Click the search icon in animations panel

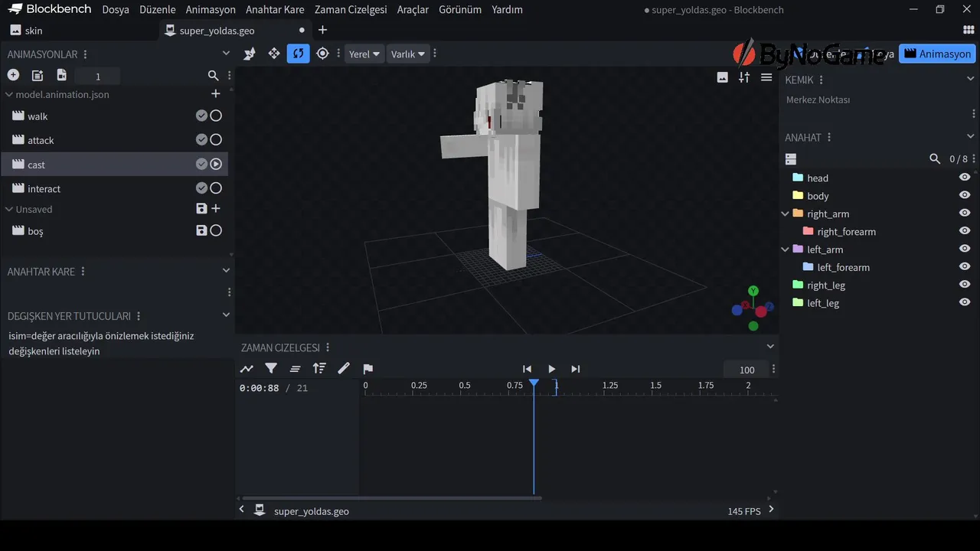click(x=213, y=76)
